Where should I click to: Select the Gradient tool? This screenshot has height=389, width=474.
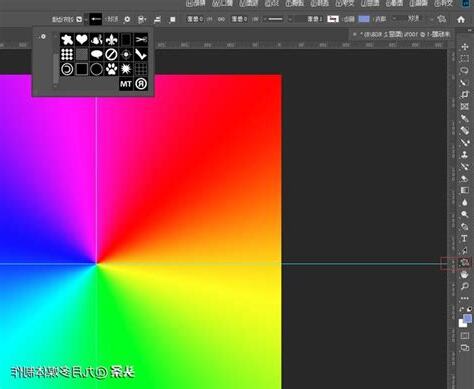[x=465, y=190]
